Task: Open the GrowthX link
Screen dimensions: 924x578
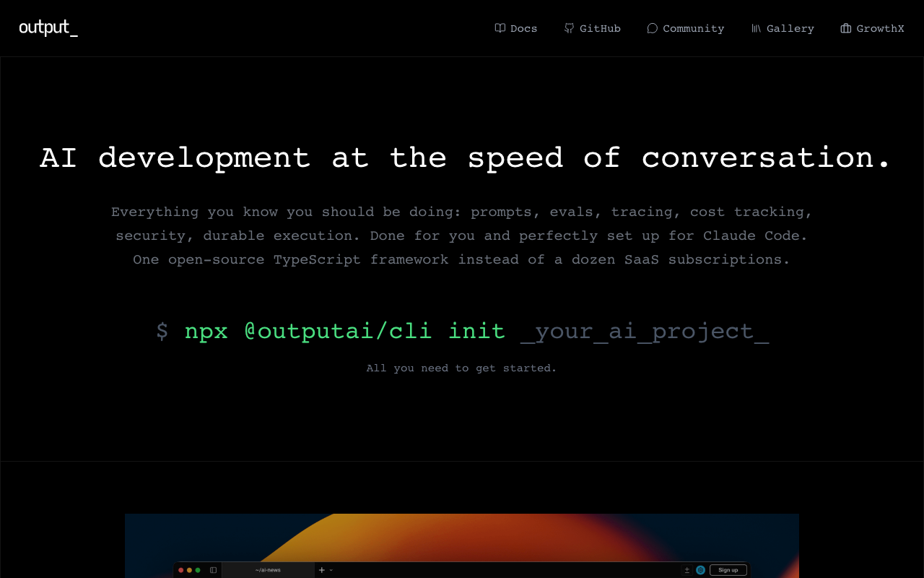Action: [872, 28]
